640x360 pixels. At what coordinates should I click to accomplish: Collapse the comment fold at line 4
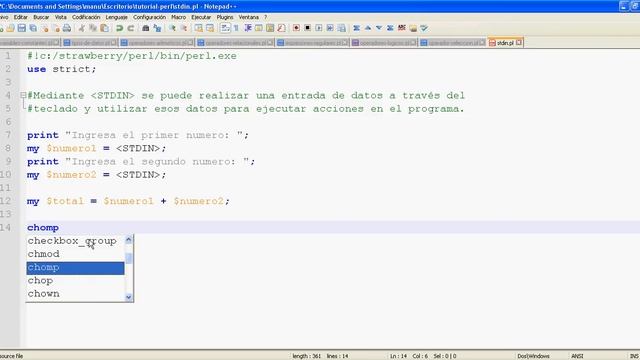[23, 96]
